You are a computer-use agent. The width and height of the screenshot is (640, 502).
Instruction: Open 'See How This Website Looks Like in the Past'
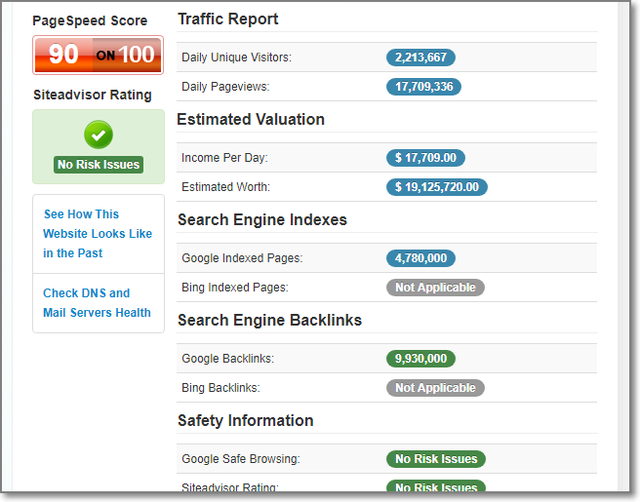click(97, 233)
